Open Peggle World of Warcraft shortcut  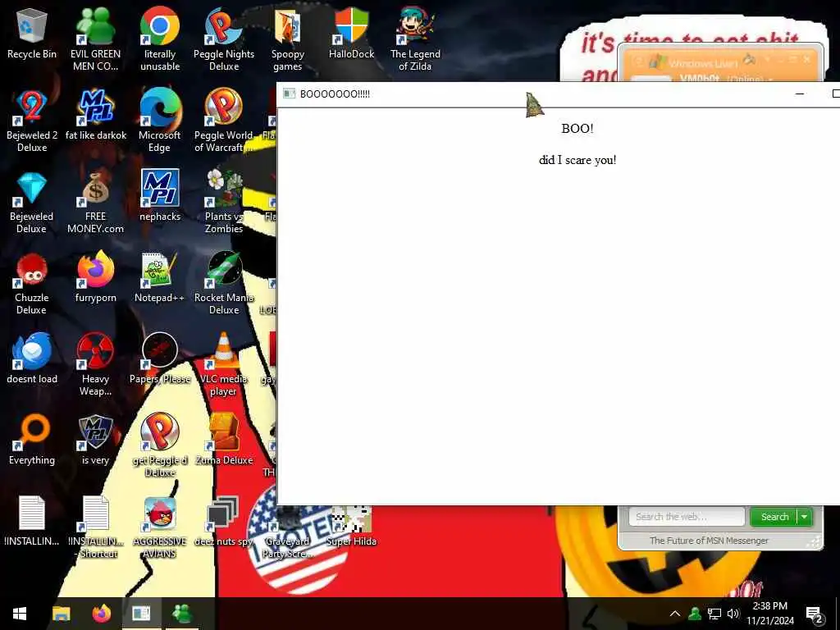224,121
